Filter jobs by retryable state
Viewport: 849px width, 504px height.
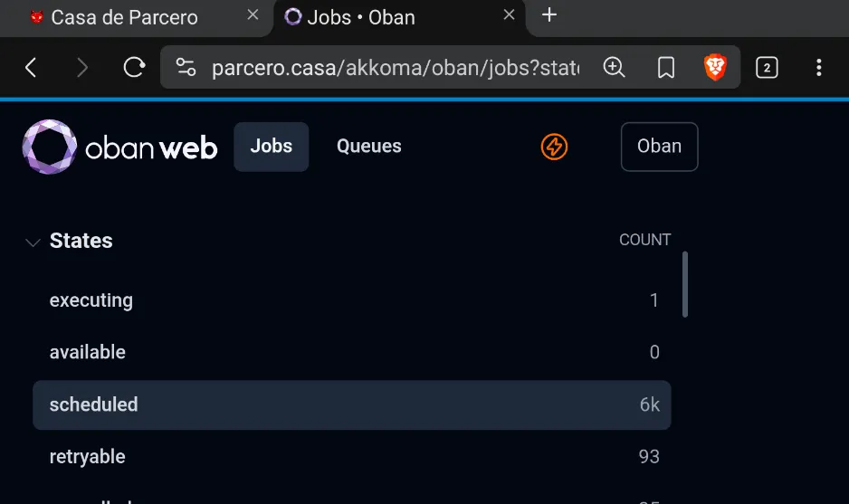pyautogui.click(x=352, y=457)
